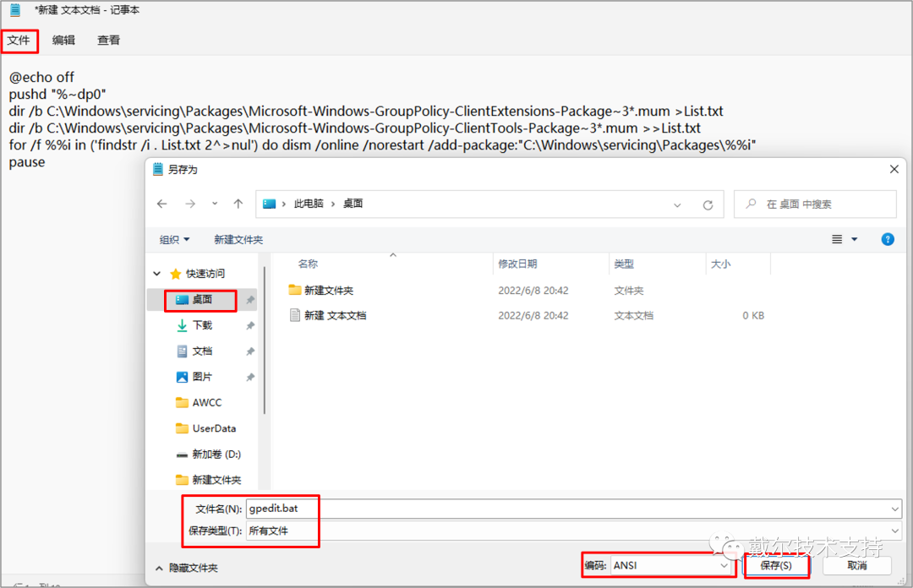Close the 另存为 dialog
Image resolution: width=913 pixels, height=588 pixels.
coord(894,169)
